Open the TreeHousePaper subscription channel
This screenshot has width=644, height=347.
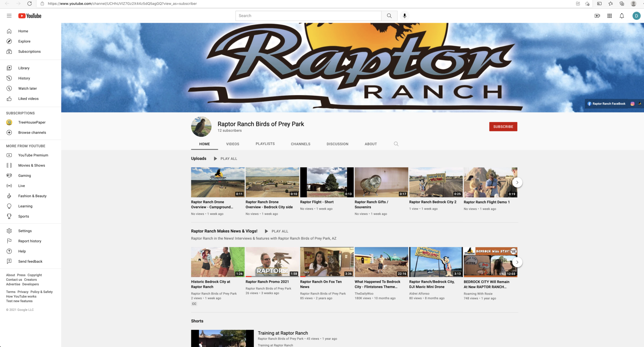[x=32, y=122]
